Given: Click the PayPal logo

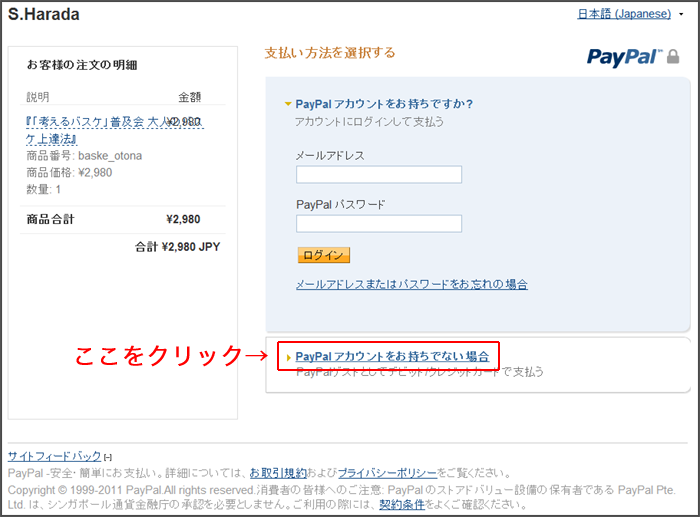Looking at the screenshot, I should (625, 58).
